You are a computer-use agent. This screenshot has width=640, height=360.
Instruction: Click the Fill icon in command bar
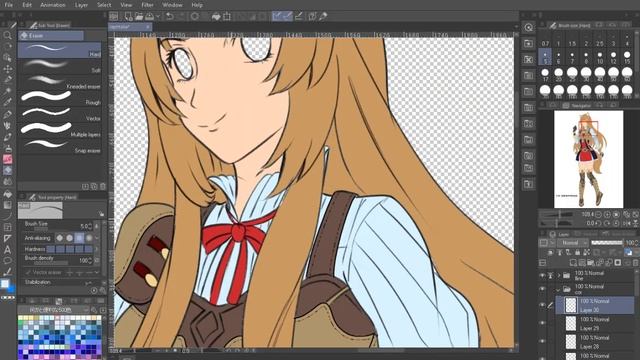click(x=216, y=16)
